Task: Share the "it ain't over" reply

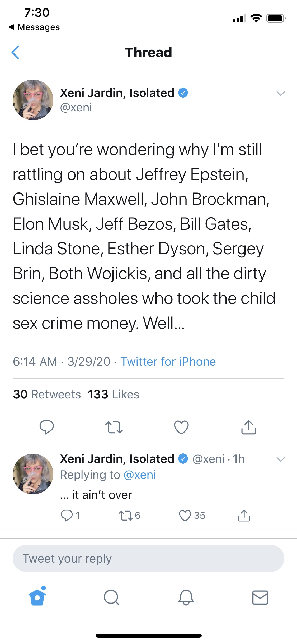Action: click(x=244, y=516)
